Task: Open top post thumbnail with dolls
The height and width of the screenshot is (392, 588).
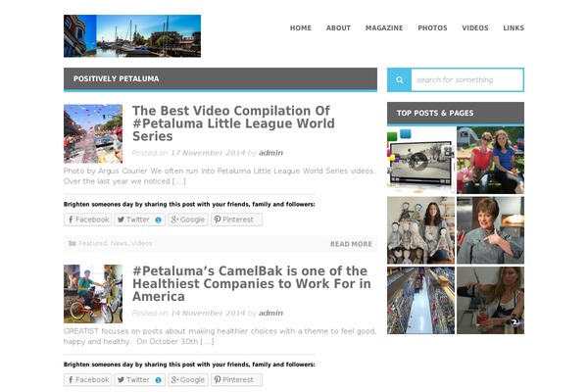Action: pyautogui.click(x=420, y=230)
